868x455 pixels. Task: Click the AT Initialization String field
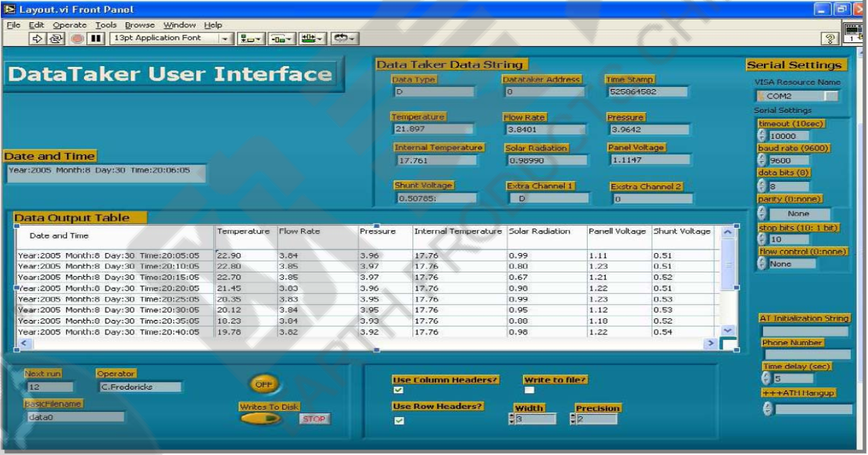point(805,331)
